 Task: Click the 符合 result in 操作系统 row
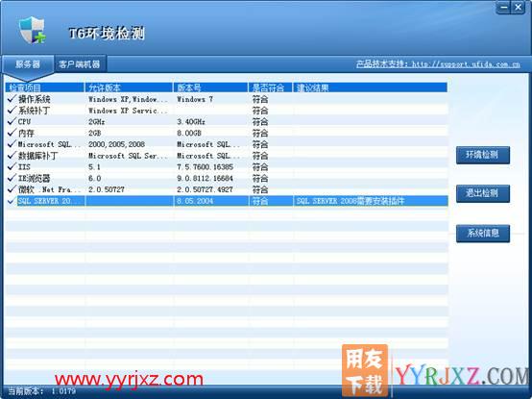pos(260,99)
